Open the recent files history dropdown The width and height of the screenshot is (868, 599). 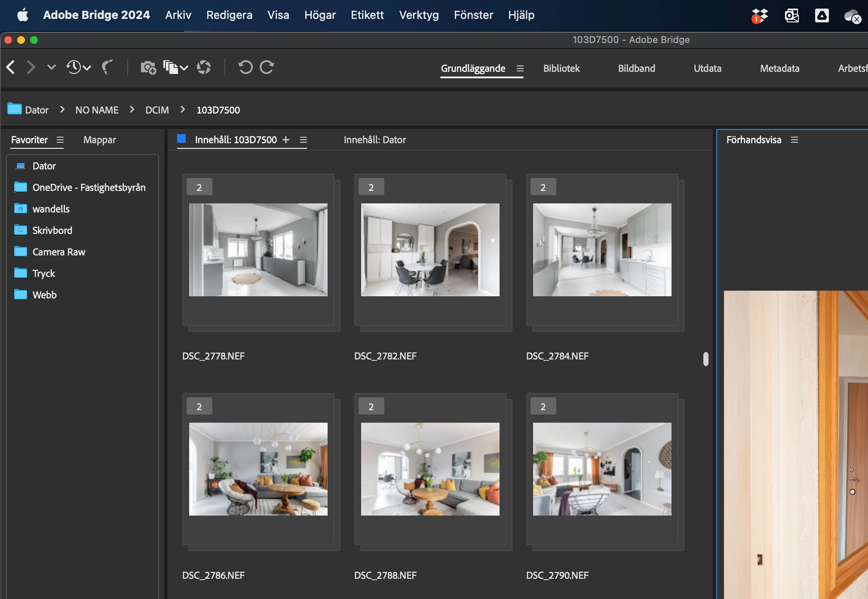click(78, 67)
